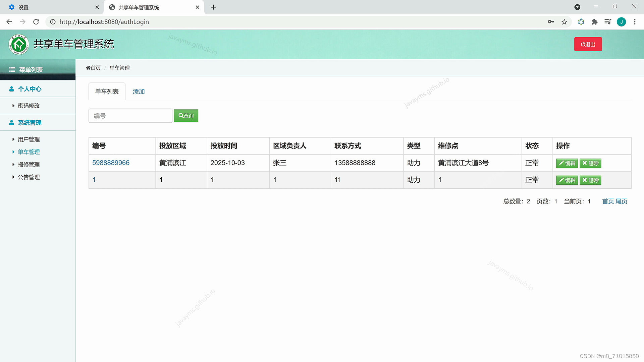The width and height of the screenshot is (644, 362).
Task: Click the university logo in header
Action: click(19, 44)
